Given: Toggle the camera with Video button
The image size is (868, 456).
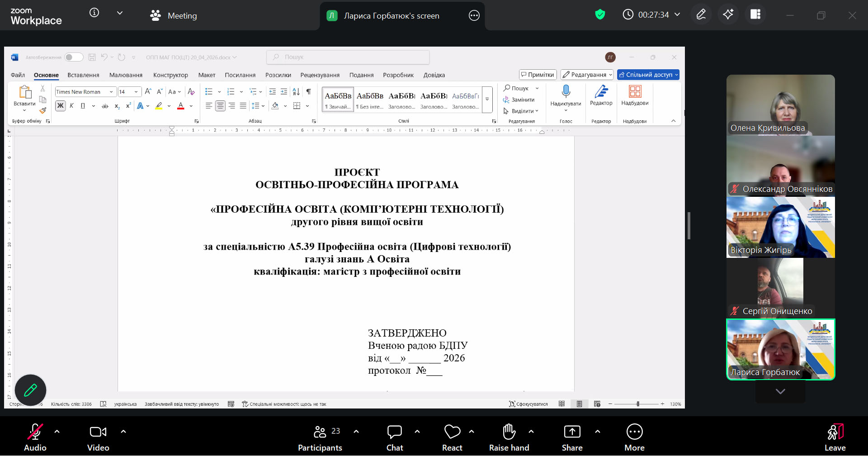Looking at the screenshot, I should 98,432.
